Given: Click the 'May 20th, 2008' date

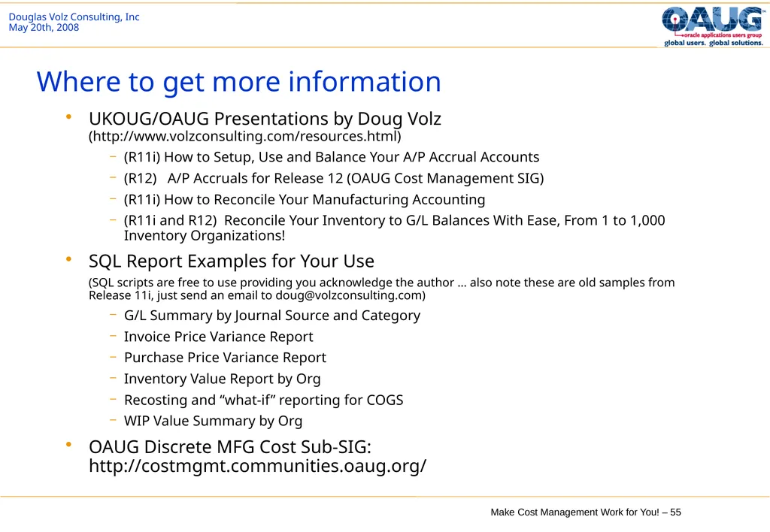Looking at the screenshot, I should (44, 28).
